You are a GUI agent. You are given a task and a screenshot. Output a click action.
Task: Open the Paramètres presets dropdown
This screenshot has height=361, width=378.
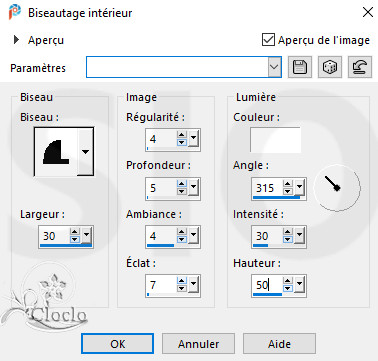(x=274, y=67)
